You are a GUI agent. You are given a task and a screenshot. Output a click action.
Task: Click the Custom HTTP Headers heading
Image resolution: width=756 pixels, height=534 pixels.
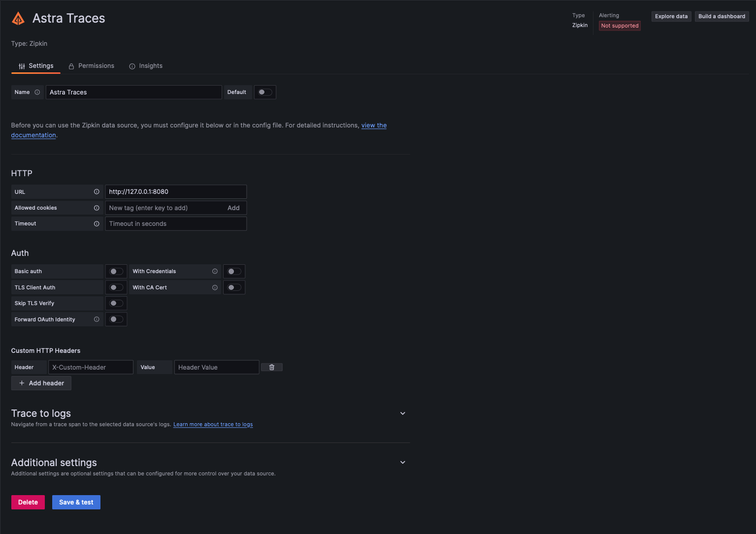pos(46,350)
